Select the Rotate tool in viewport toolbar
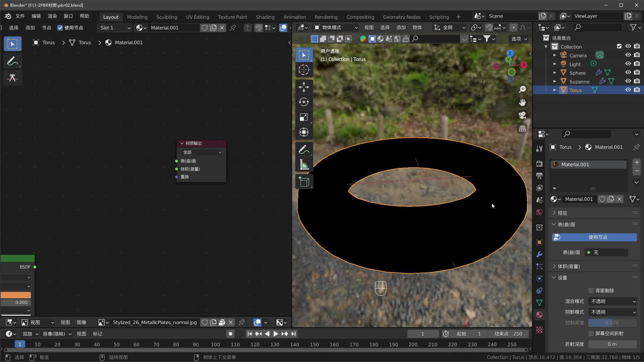 pyautogui.click(x=304, y=102)
